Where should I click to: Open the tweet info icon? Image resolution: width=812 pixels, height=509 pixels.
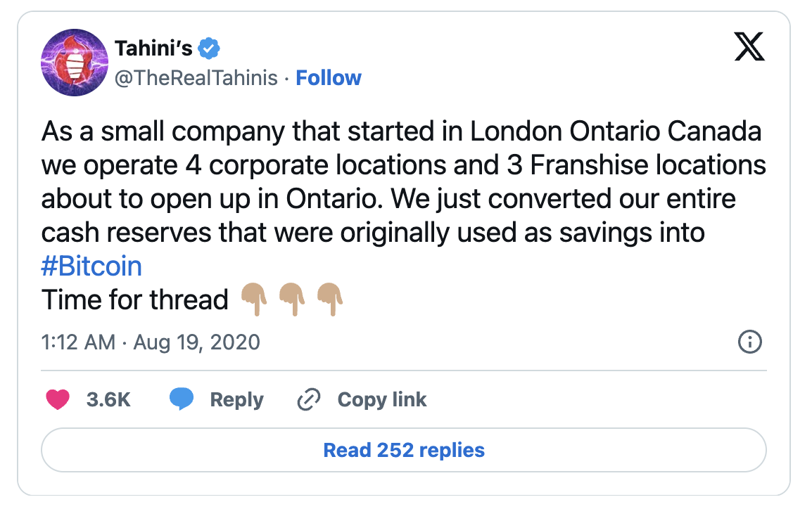point(749,342)
